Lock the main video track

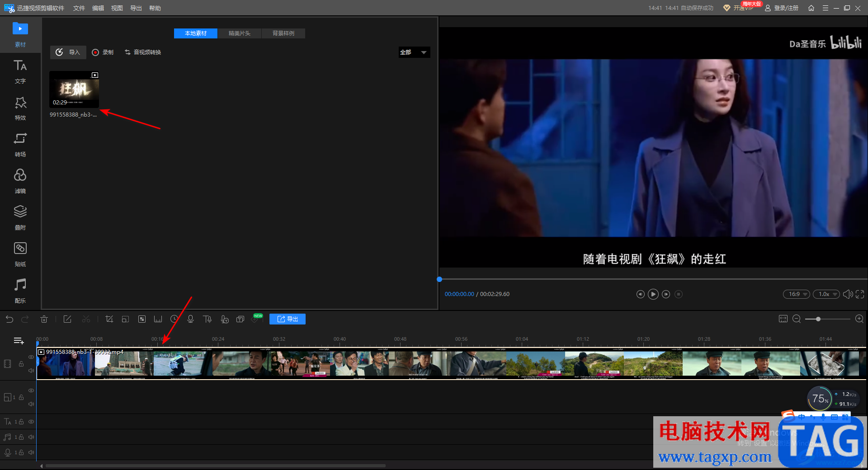(x=21, y=364)
